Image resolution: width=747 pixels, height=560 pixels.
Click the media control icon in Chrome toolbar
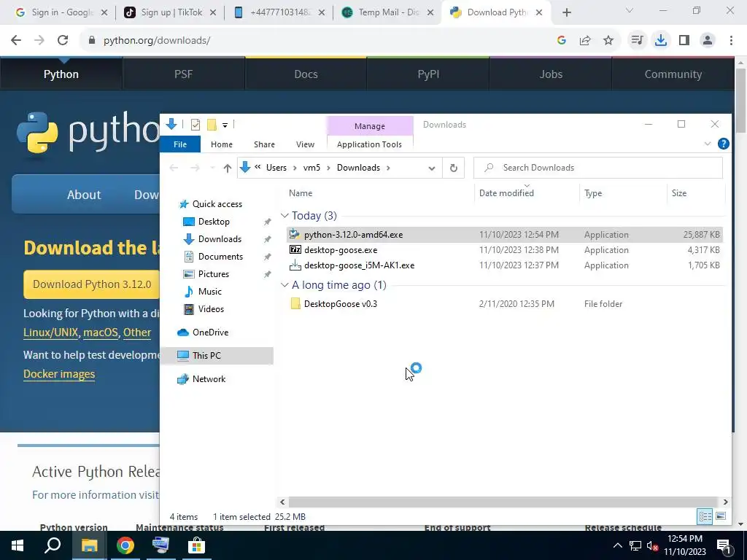(x=637, y=41)
